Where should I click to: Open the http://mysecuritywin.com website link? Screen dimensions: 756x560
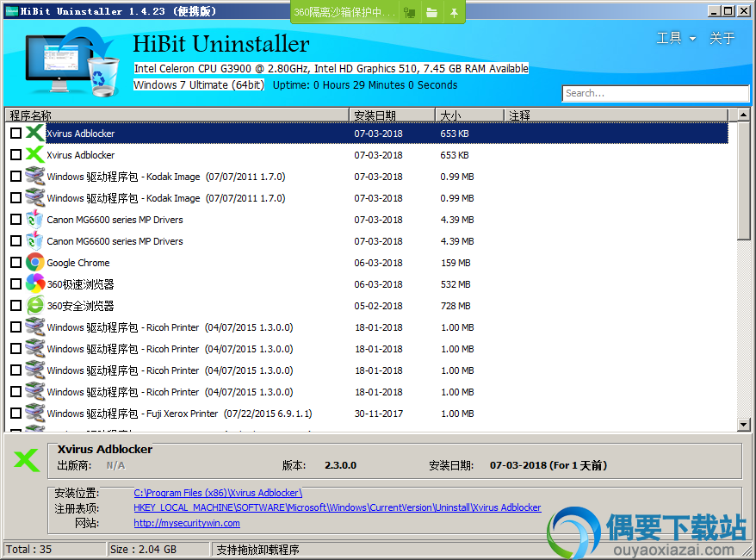(187, 523)
